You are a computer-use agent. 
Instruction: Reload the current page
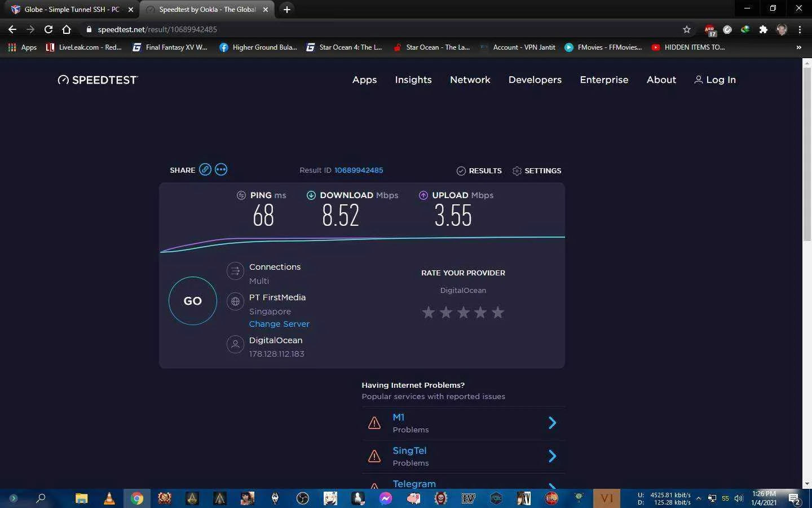tap(48, 29)
